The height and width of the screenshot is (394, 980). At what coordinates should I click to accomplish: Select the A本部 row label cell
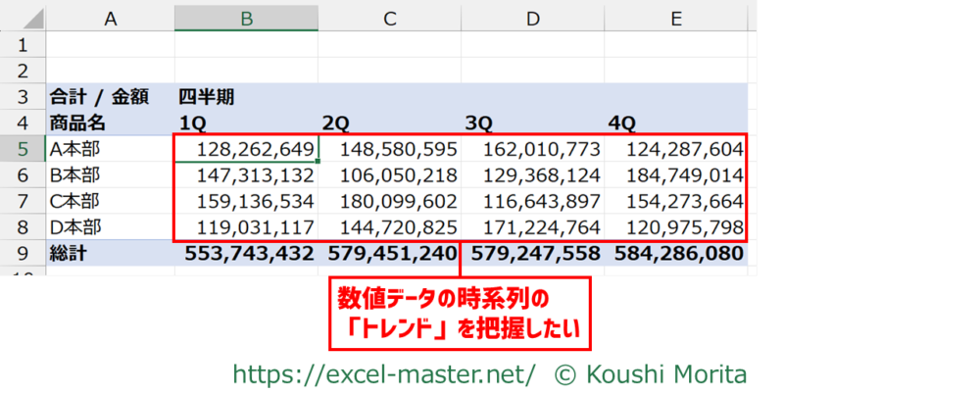click(x=109, y=149)
